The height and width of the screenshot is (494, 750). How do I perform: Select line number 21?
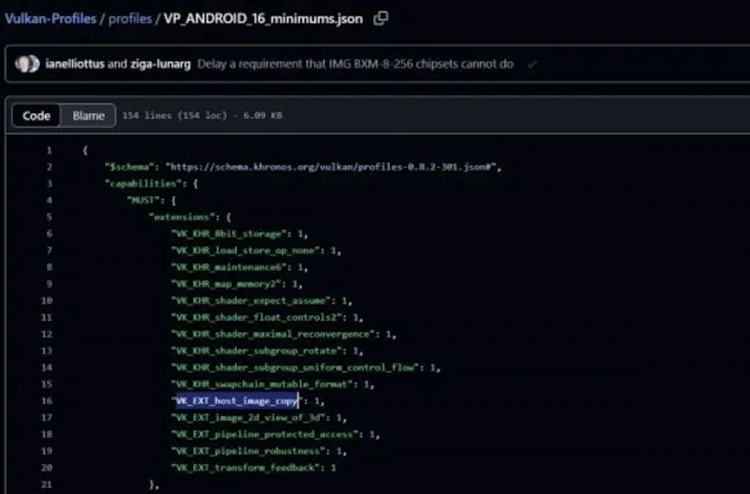(x=46, y=484)
